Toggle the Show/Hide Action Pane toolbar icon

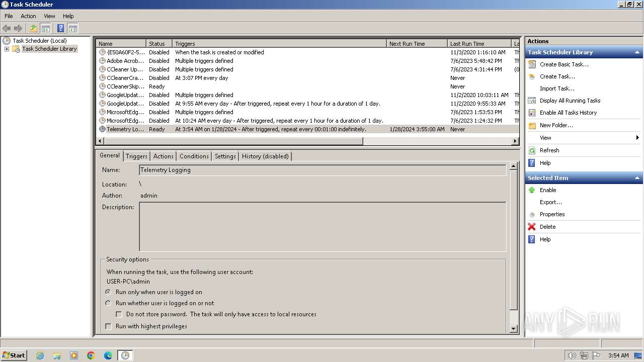click(72, 29)
